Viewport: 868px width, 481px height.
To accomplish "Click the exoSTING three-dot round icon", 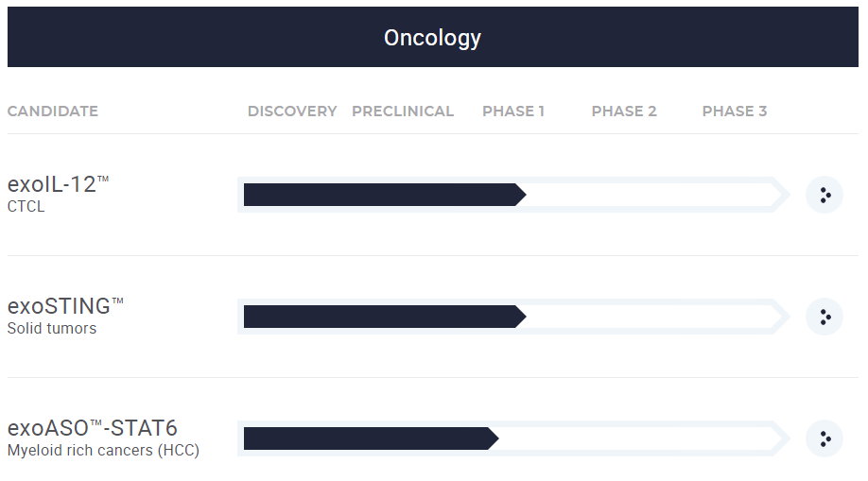I will tap(825, 317).
